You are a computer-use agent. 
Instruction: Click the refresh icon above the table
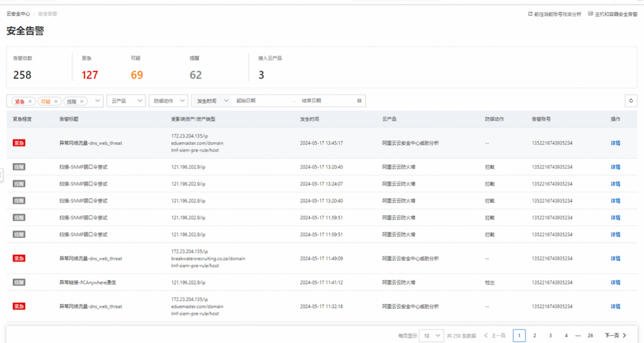click(x=631, y=101)
